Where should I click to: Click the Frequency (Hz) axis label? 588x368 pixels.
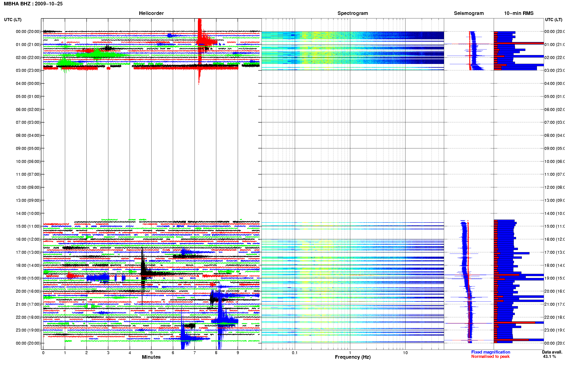[x=353, y=357]
